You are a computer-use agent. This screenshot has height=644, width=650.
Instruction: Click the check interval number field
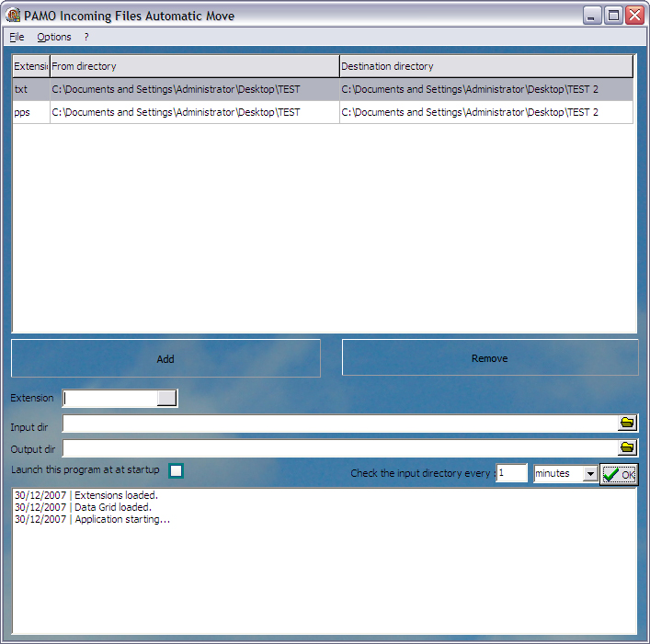(x=512, y=473)
